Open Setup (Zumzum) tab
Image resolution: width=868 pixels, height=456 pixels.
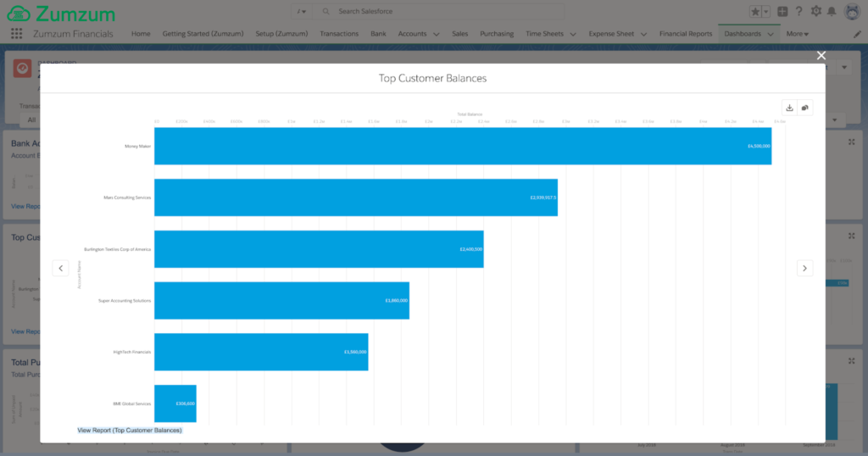point(281,34)
